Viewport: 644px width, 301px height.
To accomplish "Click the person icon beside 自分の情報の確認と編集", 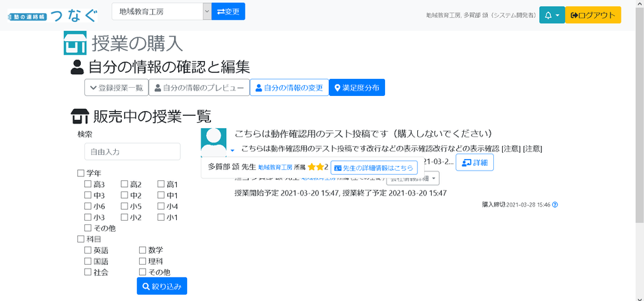I will pos(77,67).
